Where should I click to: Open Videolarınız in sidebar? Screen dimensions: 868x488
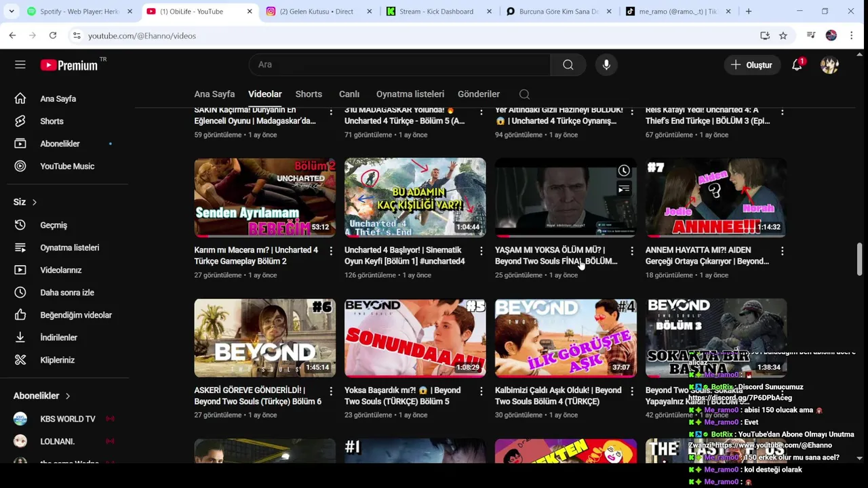(x=64, y=270)
